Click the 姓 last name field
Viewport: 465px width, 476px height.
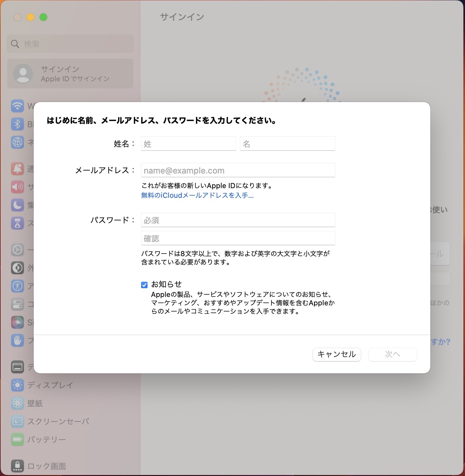coord(188,144)
